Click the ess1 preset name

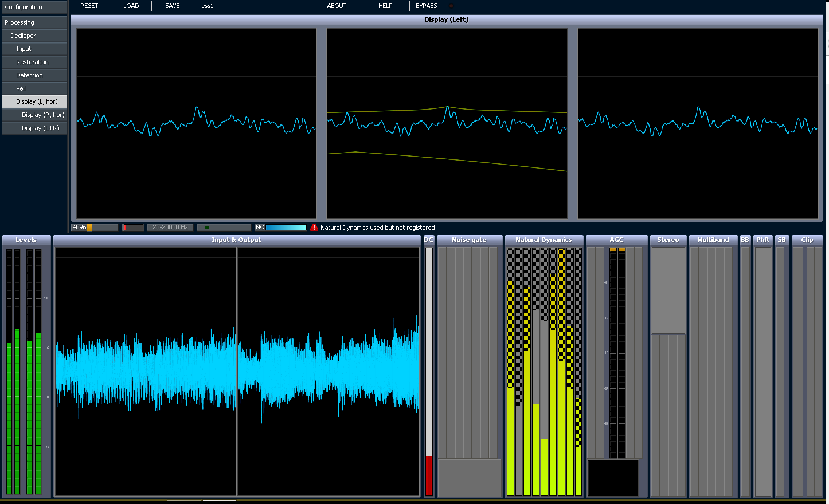[208, 6]
